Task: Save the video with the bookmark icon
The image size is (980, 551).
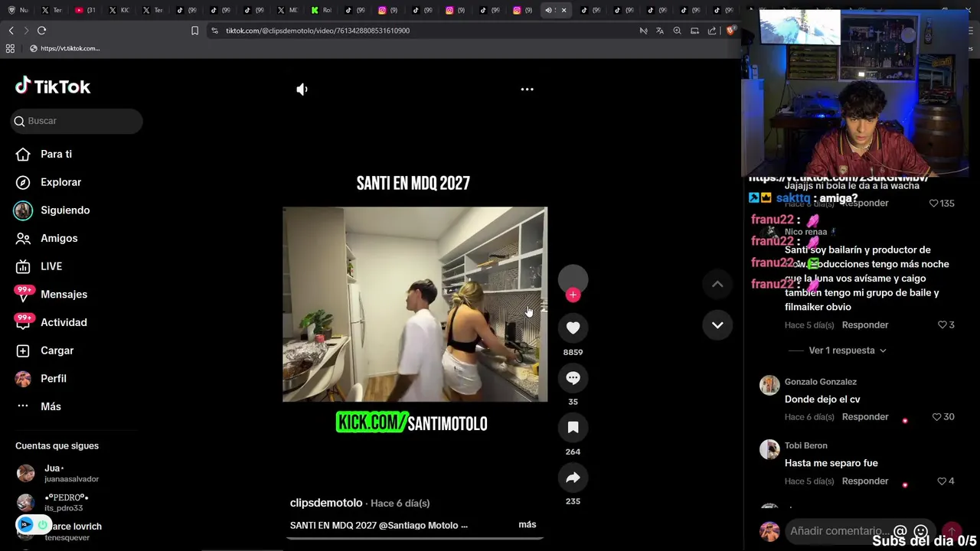Action: (x=573, y=427)
